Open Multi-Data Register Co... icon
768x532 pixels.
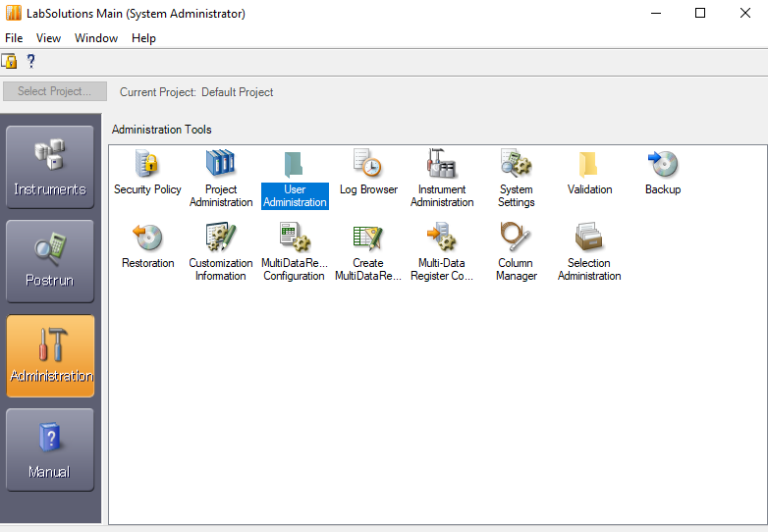coord(442,252)
